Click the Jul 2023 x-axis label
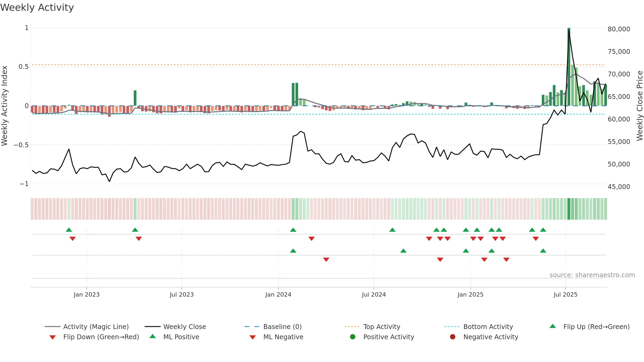This screenshot has height=362, width=644. tap(182, 294)
